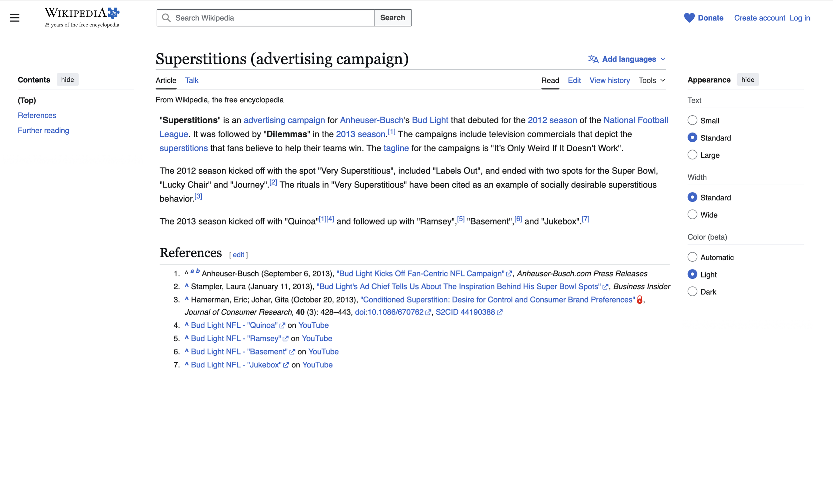Select the Read tab
The image size is (833, 504).
coord(550,81)
